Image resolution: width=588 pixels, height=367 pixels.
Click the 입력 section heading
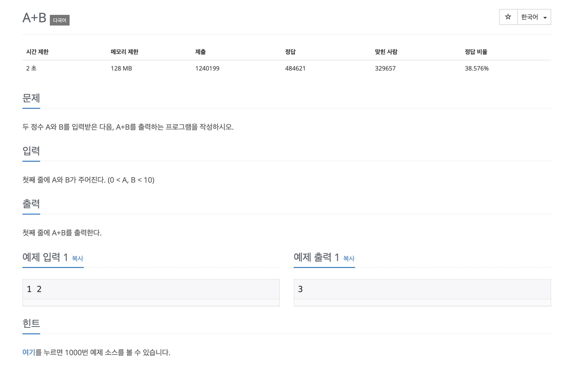click(31, 151)
